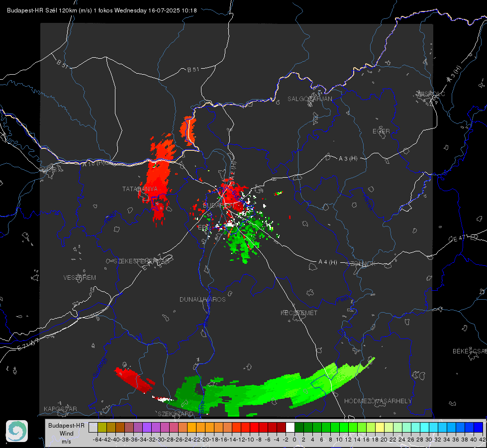Click the TATABANYA city label
The image size is (487, 448).
[140, 189]
